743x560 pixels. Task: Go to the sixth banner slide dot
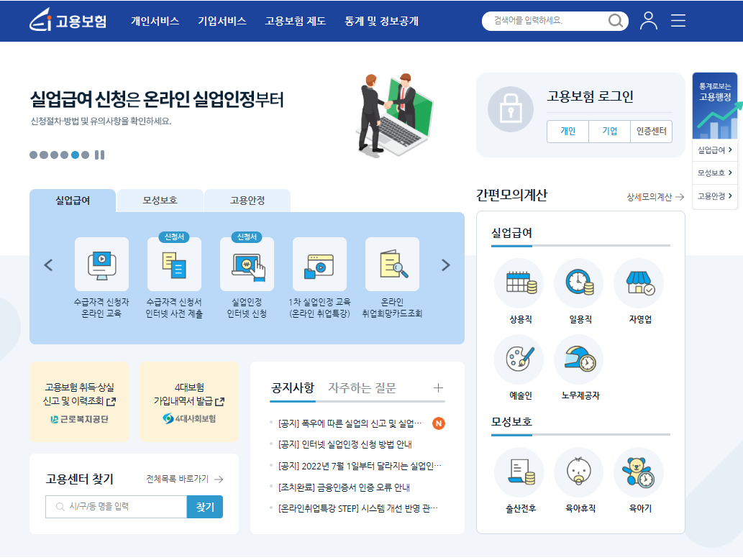[86, 155]
